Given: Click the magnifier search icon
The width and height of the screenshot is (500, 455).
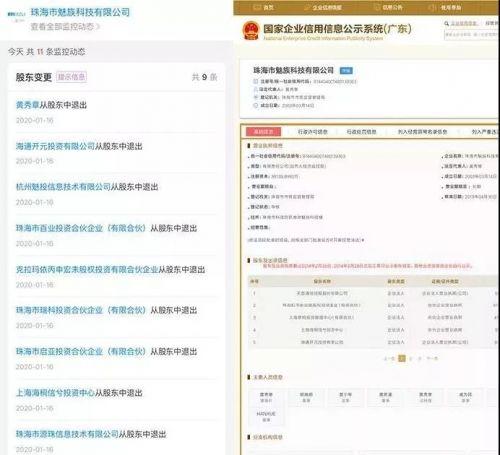Looking at the screenshot, I should [447, 23].
